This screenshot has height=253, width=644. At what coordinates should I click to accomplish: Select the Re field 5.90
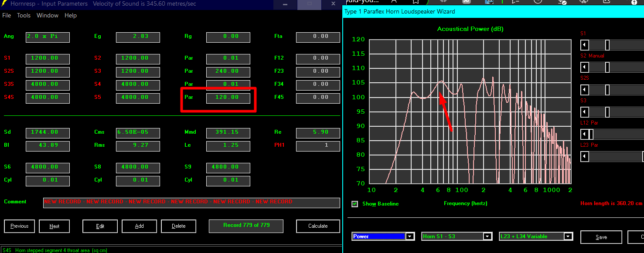[x=318, y=133]
